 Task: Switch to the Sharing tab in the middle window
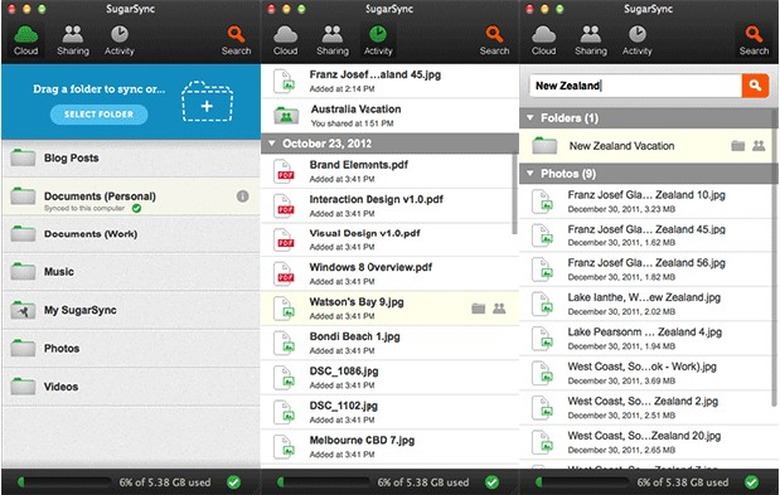click(x=332, y=40)
